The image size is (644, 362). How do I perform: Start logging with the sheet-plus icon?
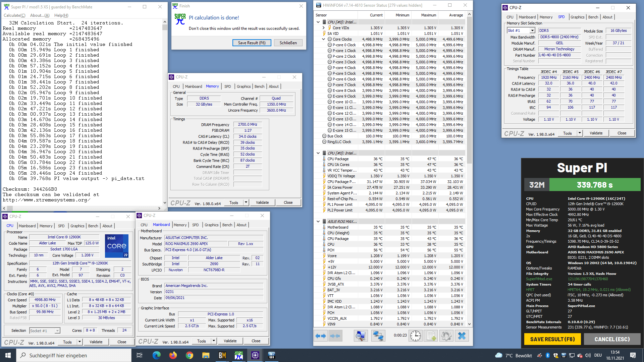431,336
